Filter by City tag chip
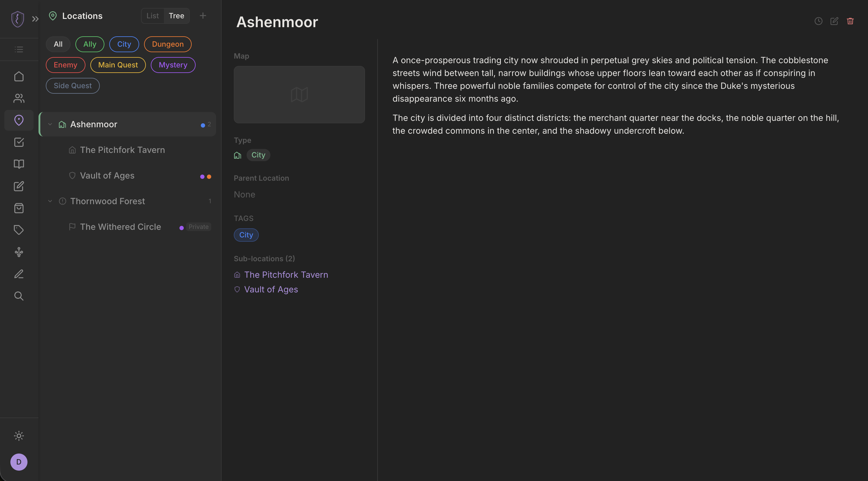Image resolution: width=868 pixels, height=481 pixels. click(x=124, y=44)
